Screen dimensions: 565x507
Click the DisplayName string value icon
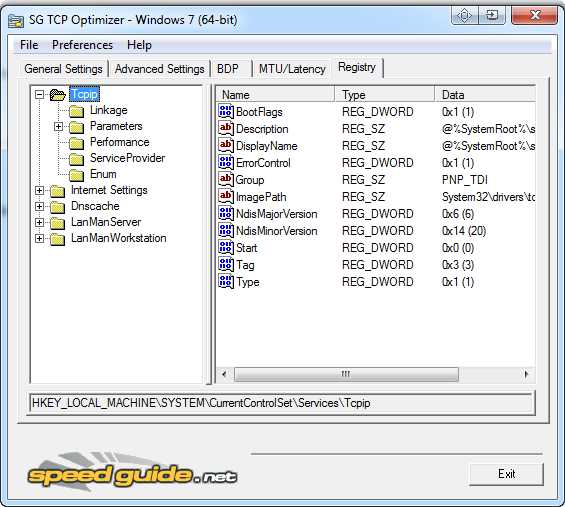pyautogui.click(x=226, y=145)
